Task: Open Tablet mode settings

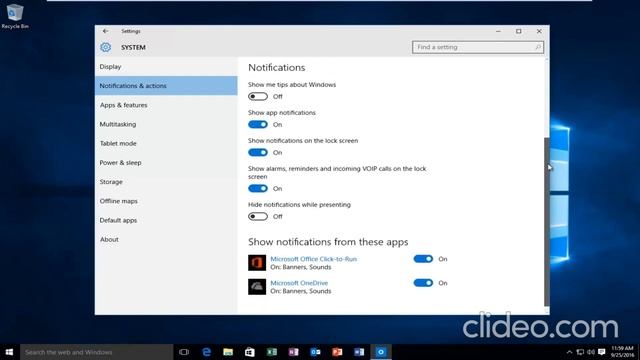Action: point(166,143)
